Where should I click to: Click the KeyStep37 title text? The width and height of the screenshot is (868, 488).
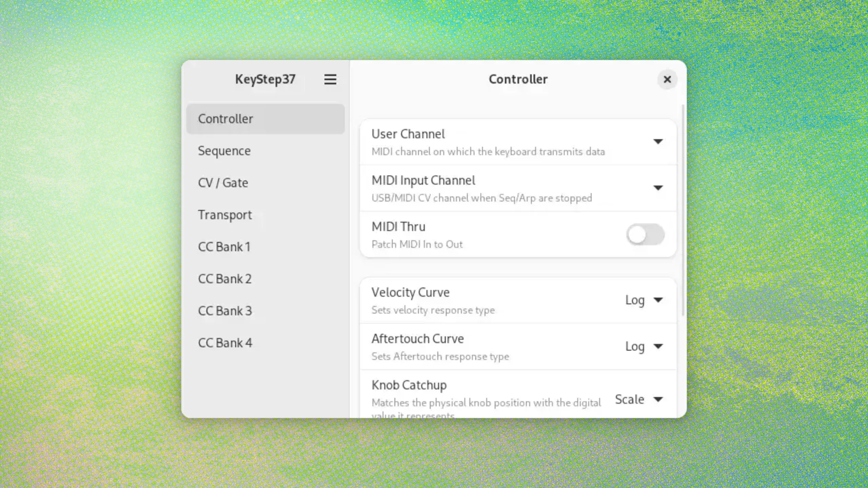pyautogui.click(x=265, y=80)
